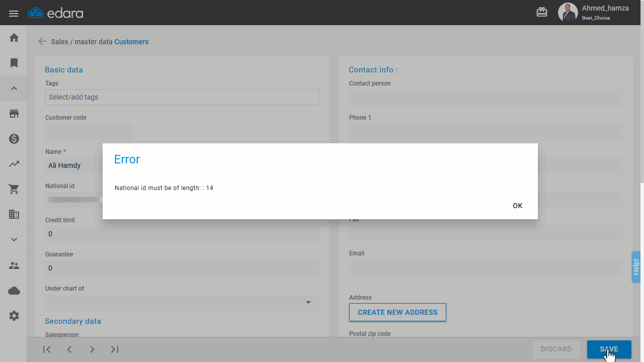Open the trending reports icon in sidebar

click(14, 164)
